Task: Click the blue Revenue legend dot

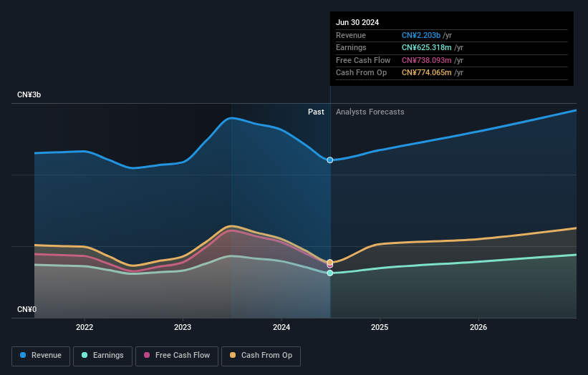Action: (x=23, y=355)
